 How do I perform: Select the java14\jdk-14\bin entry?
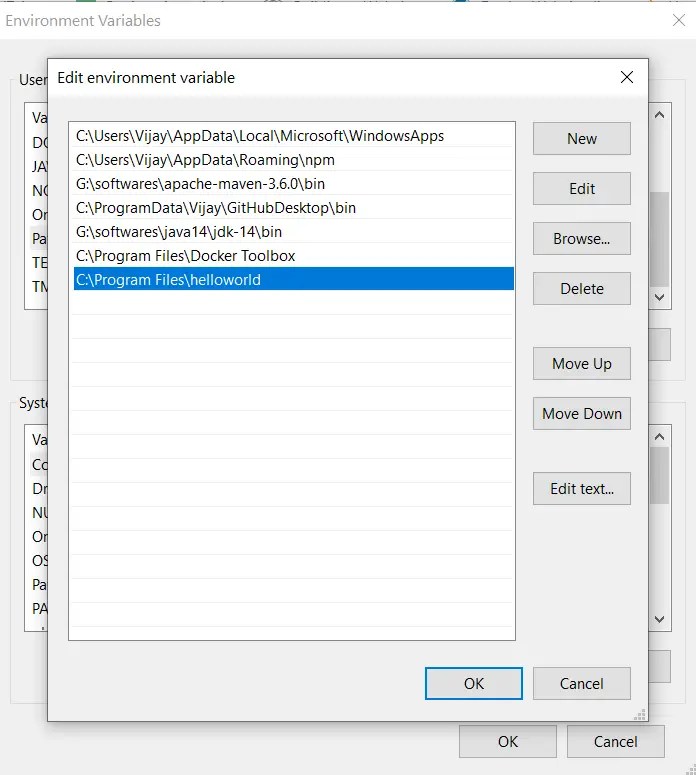[179, 232]
